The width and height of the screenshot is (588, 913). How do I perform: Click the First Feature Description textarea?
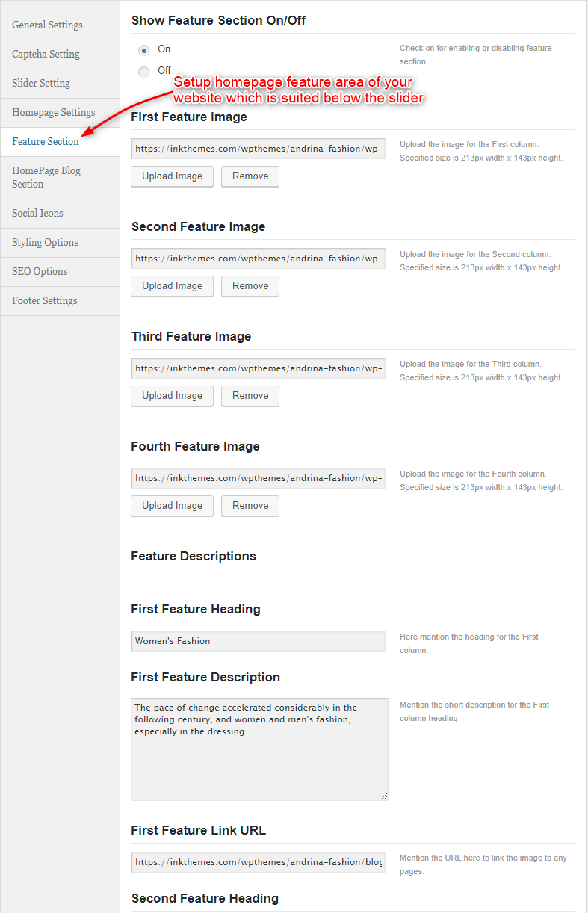259,749
